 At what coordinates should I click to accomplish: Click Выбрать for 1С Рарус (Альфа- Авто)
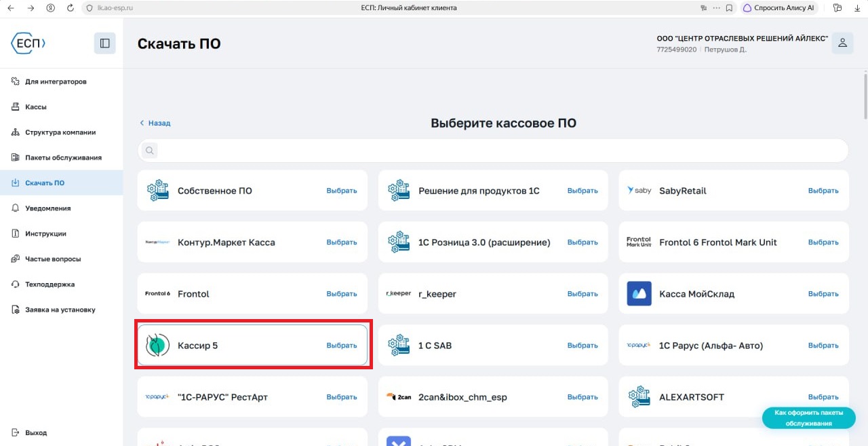tap(823, 346)
